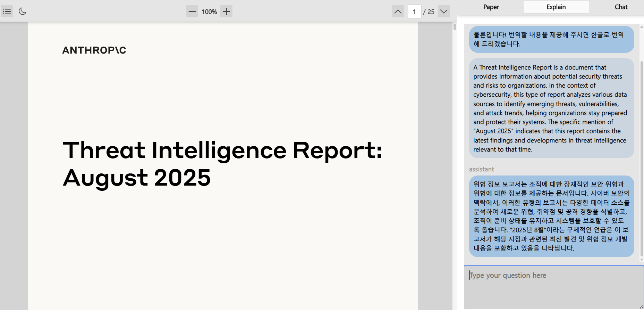Click the 100% zoom level text
The width and height of the screenshot is (644, 310).
(x=209, y=12)
